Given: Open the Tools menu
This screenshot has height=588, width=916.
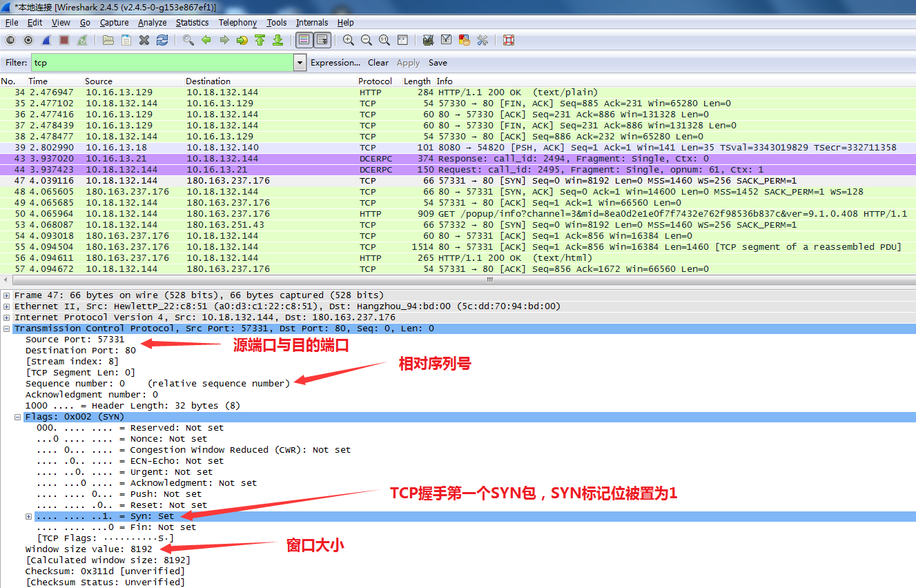Looking at the screenshot, I should point(277,23).
